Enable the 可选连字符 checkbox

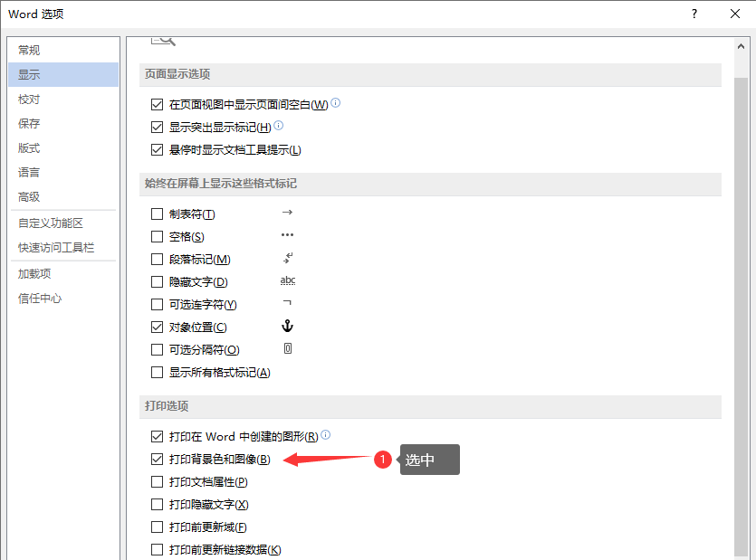(158, 305)
